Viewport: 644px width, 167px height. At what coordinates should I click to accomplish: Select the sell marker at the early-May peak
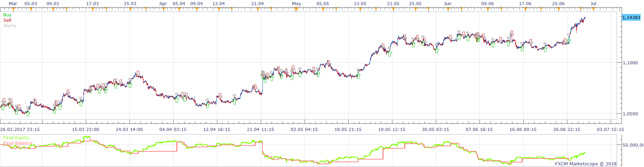[328, 62]
